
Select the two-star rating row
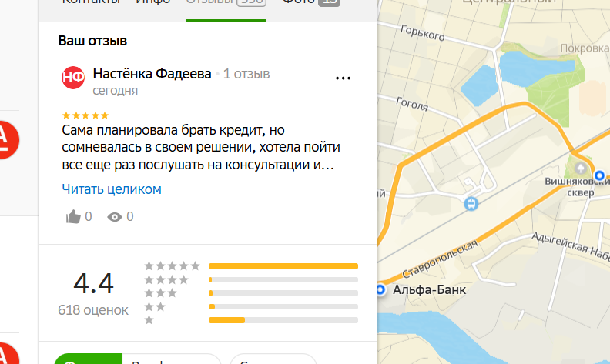[x=251, y=307]
